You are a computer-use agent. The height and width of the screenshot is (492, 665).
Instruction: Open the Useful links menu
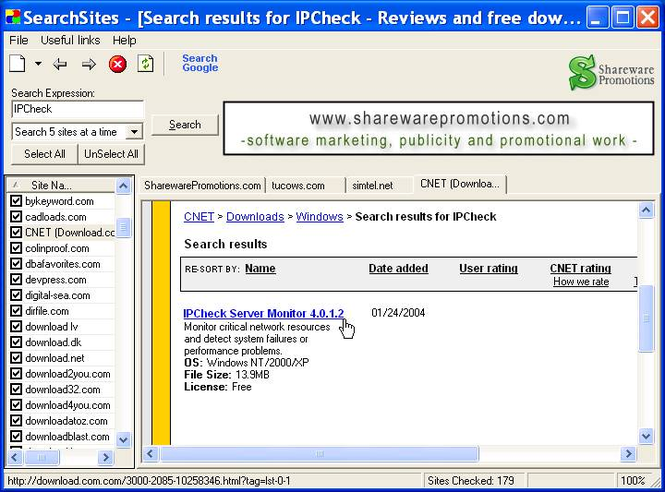coord(70,40)
